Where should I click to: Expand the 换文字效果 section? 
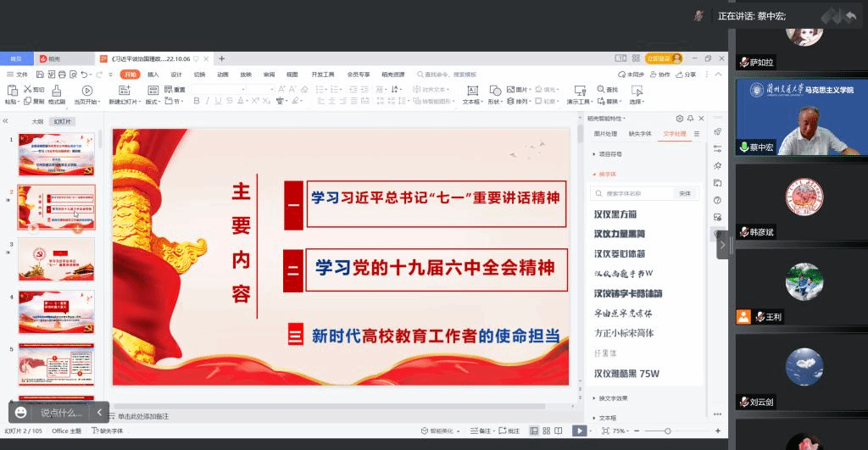[611, 397]
